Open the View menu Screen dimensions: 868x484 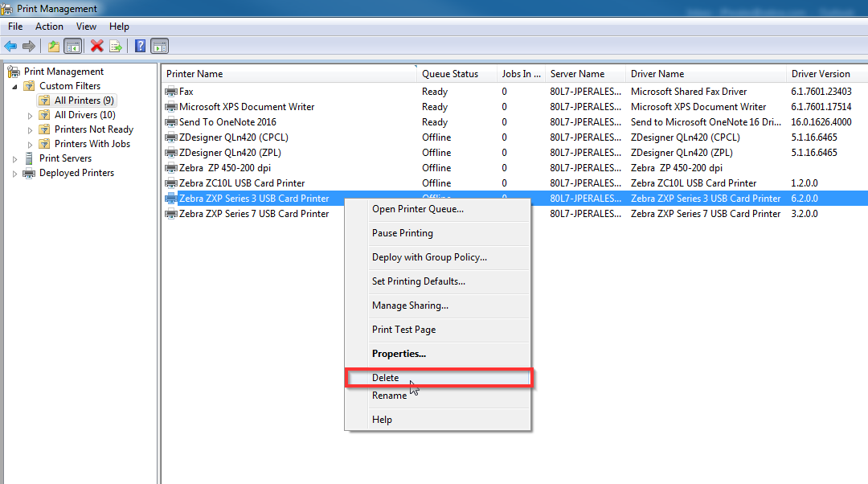pyautogui.click(x=86, y=27)
